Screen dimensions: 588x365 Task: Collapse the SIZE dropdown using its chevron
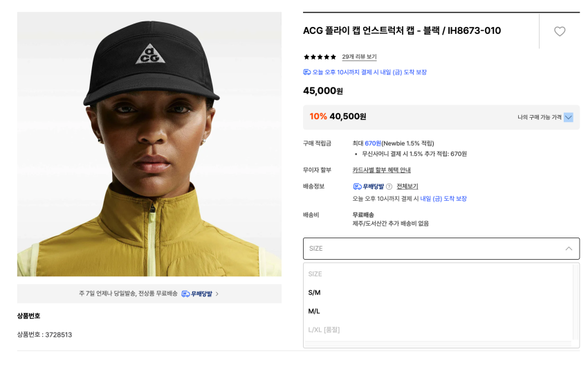tap(569, 249)
